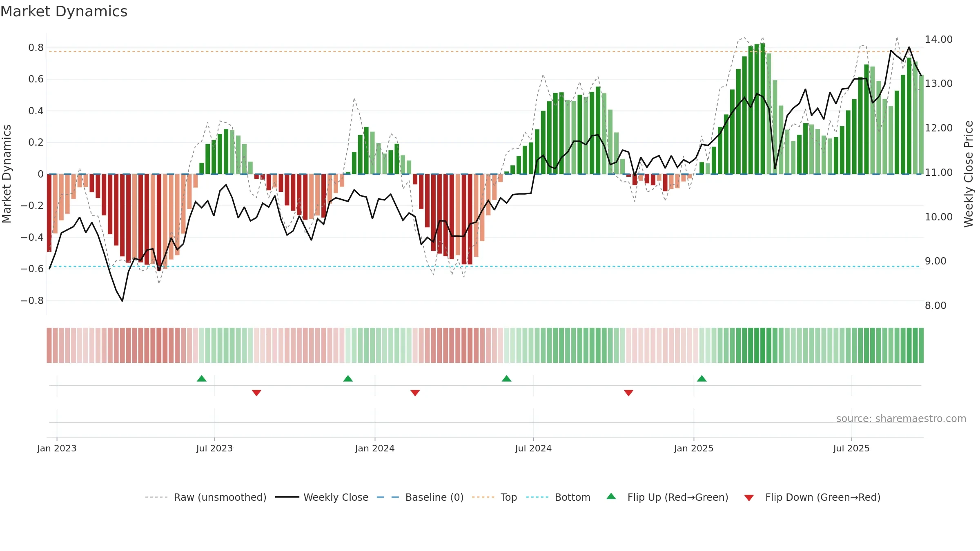Click the −0.4 left axis tick
The height and width of the screenshot is (551, 980).
[x=32, y=238]
